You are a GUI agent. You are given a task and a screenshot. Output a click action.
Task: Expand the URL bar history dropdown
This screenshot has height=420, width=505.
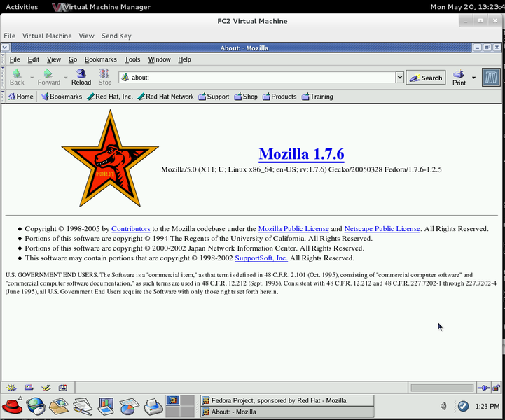pyautogui.click(x=400, y=78)
